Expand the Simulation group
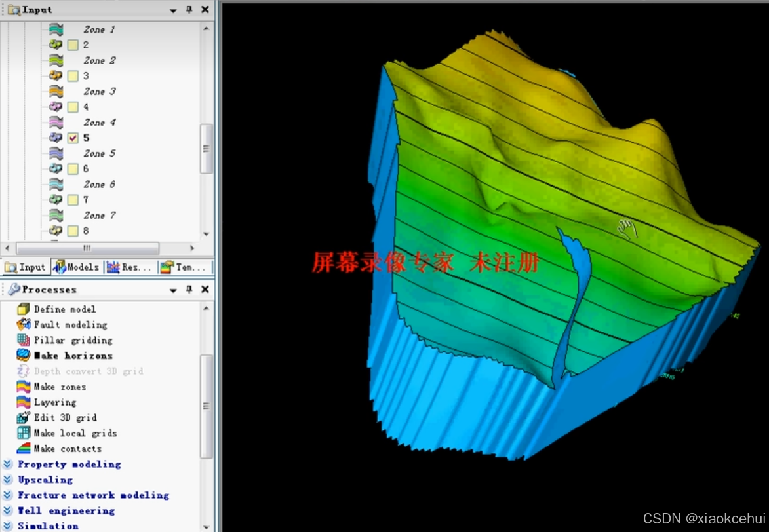 tap(7, 525)
